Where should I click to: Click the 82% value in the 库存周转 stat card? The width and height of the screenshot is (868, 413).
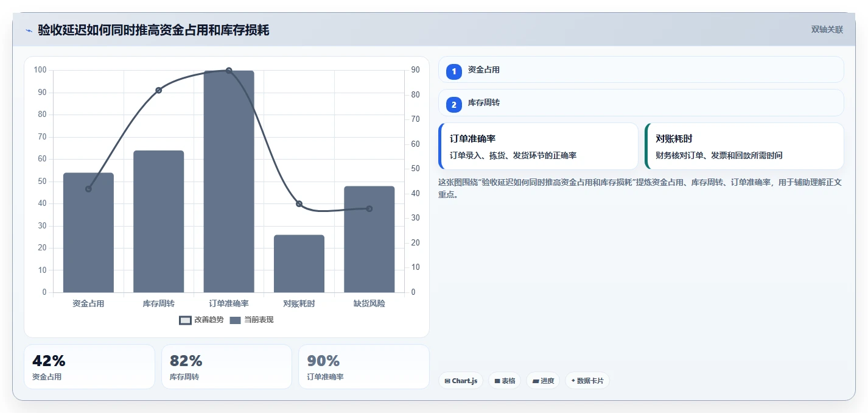(x=186, y=361)
